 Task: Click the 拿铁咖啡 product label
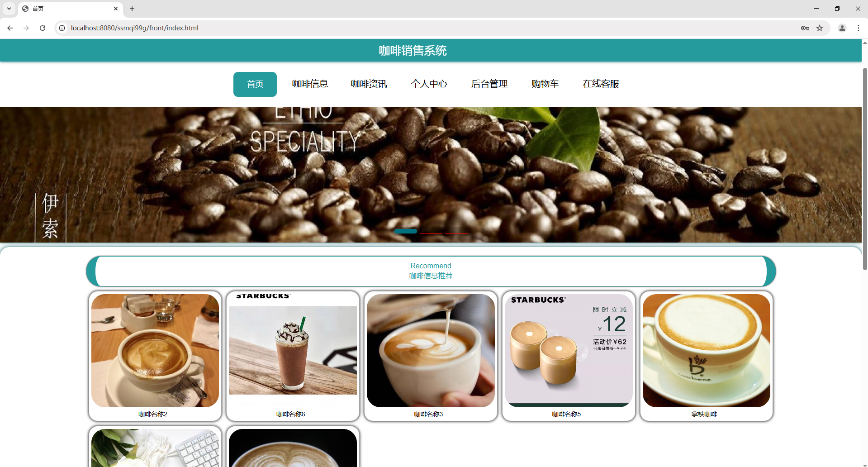704,414
